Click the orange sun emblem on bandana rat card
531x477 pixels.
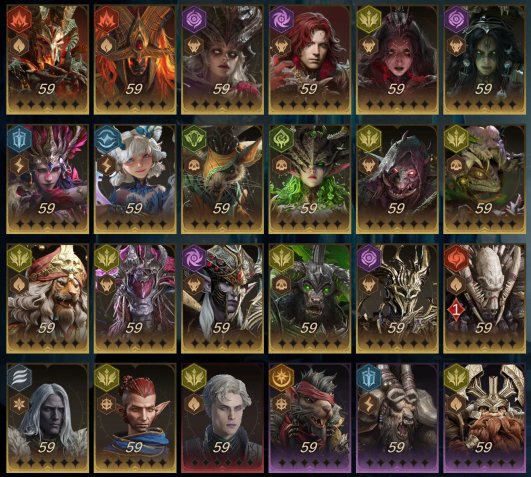point(281,377)
